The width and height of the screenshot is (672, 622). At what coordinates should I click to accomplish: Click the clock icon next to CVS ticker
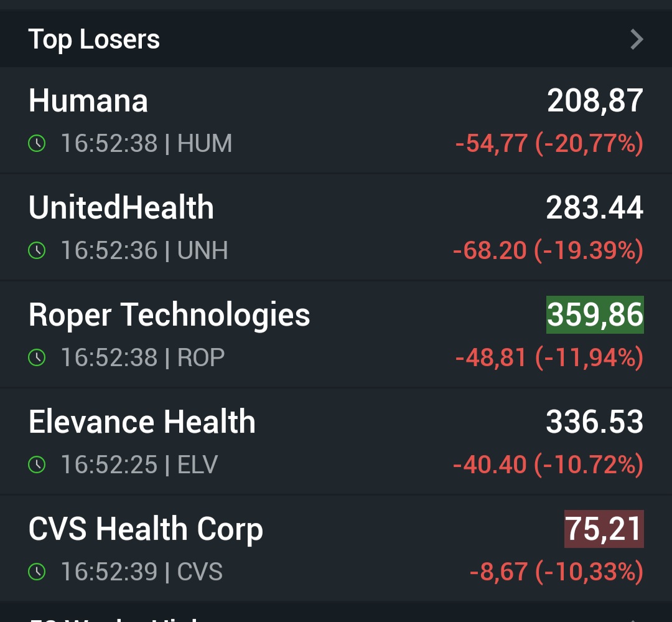[37, 572]
